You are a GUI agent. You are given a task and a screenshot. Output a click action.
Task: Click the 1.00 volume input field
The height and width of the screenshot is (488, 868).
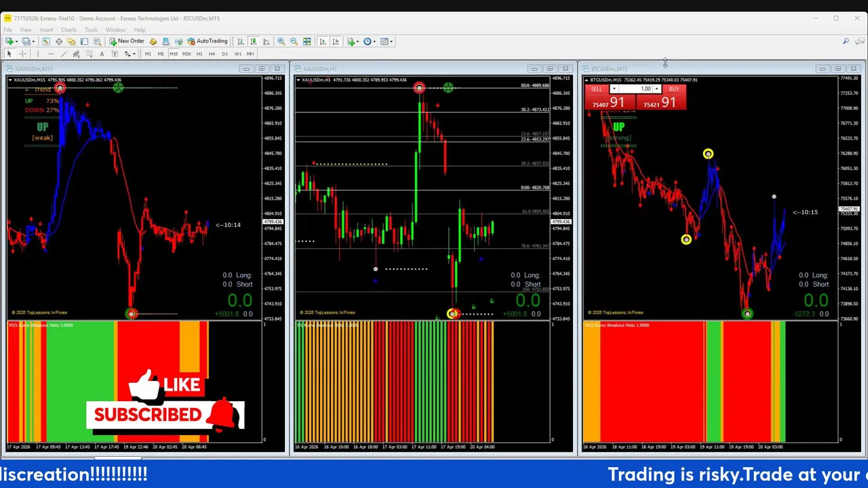click(635, 89)
